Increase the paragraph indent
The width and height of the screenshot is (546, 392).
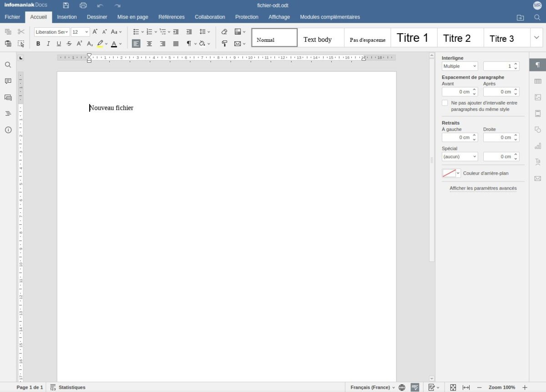tap(189, 32)
